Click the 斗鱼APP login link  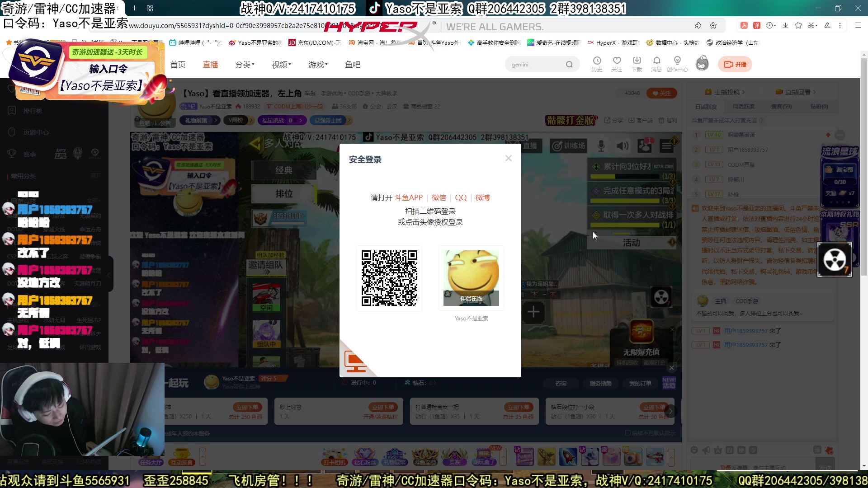(x=409, y=197)
